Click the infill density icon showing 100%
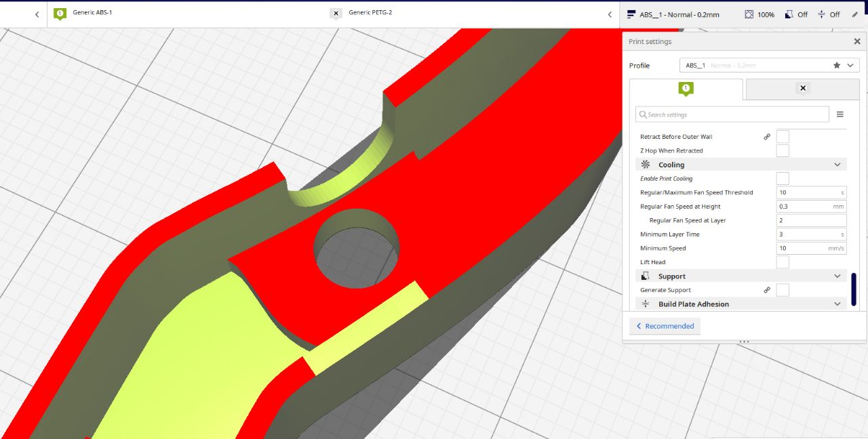868x439 pixels. [x=749, y=14]
